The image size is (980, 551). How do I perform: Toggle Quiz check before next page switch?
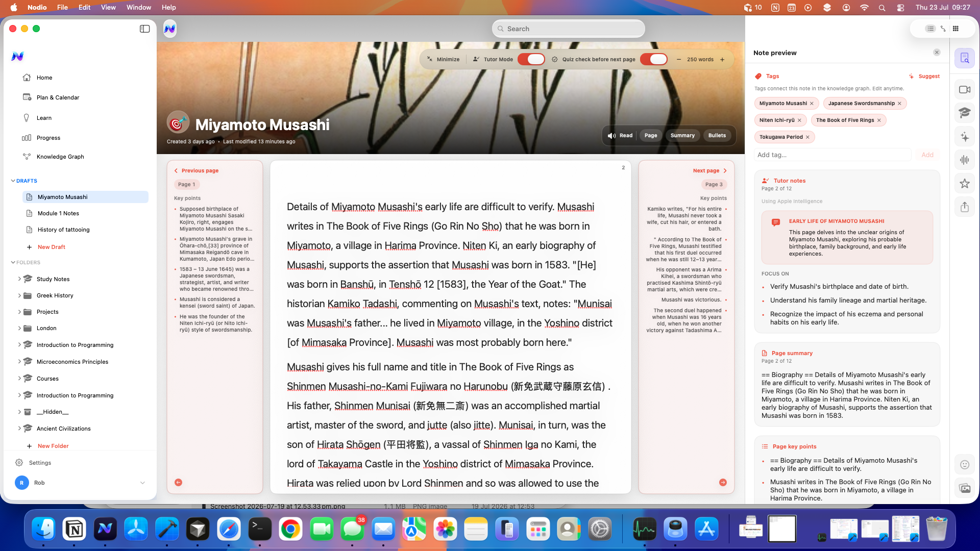tap(654, 59)
